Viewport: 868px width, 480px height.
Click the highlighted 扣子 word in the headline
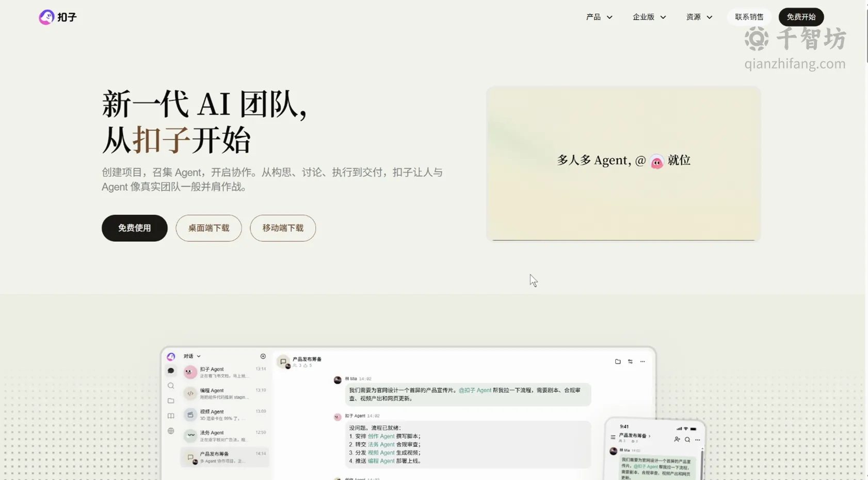(162, 140)
